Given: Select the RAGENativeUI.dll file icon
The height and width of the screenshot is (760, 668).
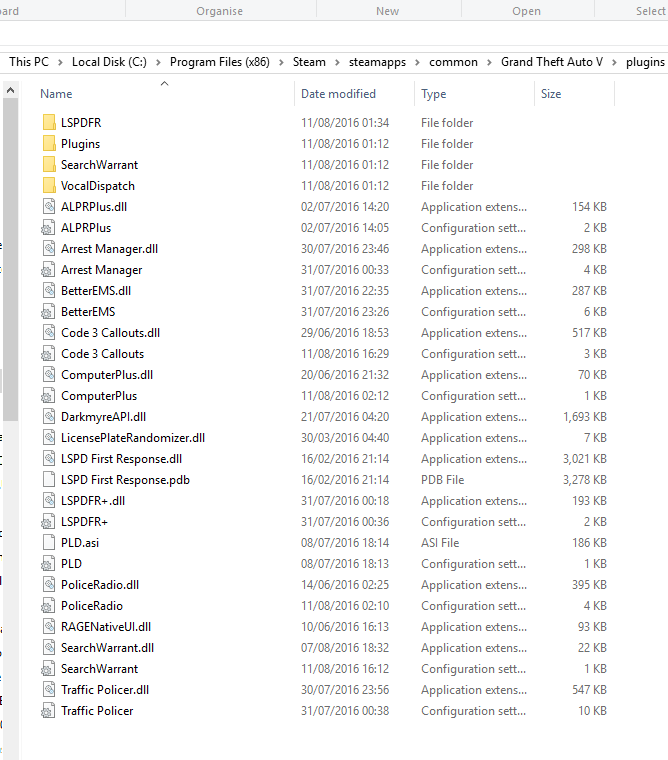Looking at the screenshot, I should click(x=49, y=627).
